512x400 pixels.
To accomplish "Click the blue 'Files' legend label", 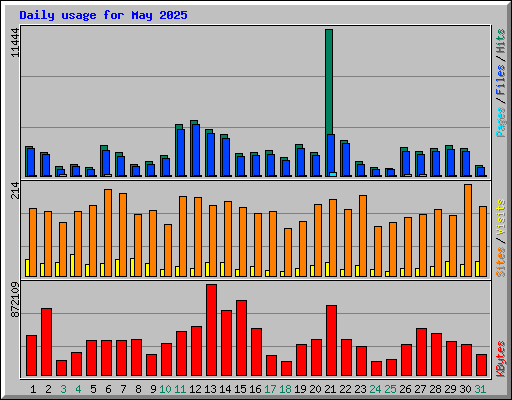I will (501, 80).
